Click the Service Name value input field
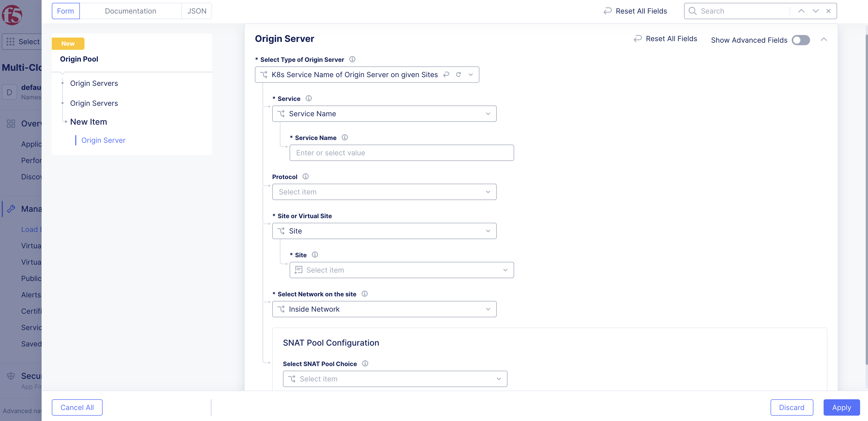The width and height of the screenshot is (868, 421). pos(401,153)
